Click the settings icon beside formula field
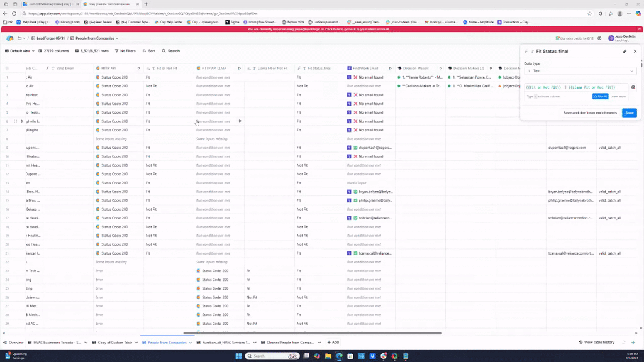This screenshot has height=362, width=644. 633,87
